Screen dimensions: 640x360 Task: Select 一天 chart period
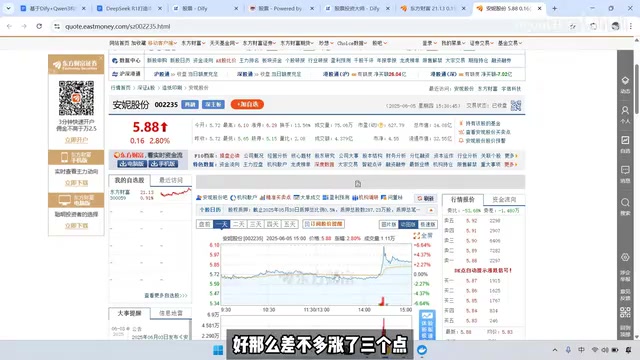click(222, 224)
